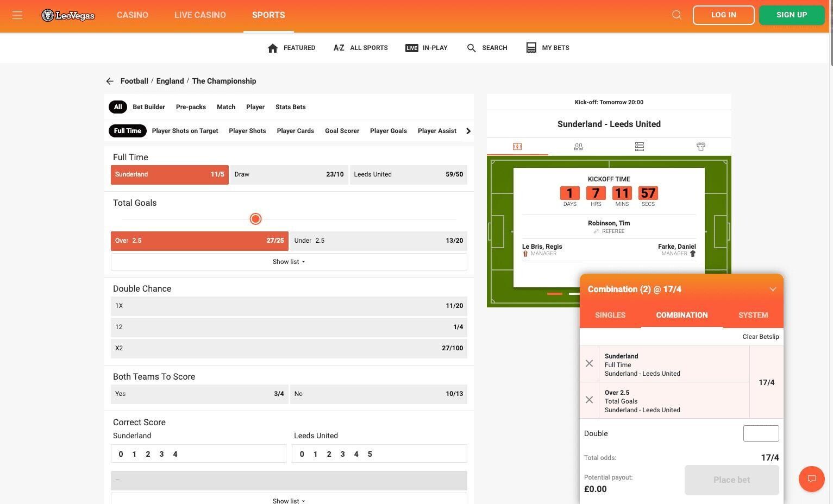Select Both Teams To Score Yes
Image resolution: width=833 pixels, height=504 pixels.
[199, 394]
